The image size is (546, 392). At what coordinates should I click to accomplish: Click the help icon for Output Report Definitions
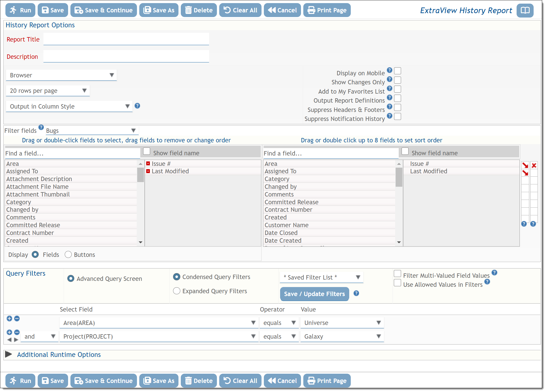[389, 97]
